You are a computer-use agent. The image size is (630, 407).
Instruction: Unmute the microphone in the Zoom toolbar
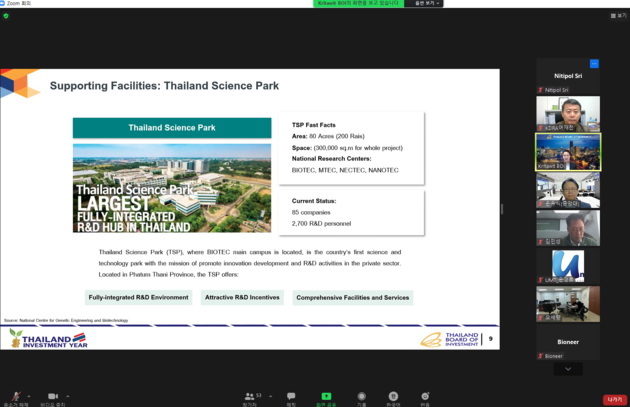click(16, 397)
